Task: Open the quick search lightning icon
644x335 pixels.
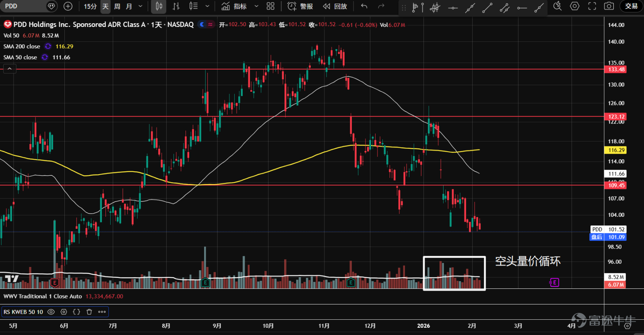Action: 557,6
